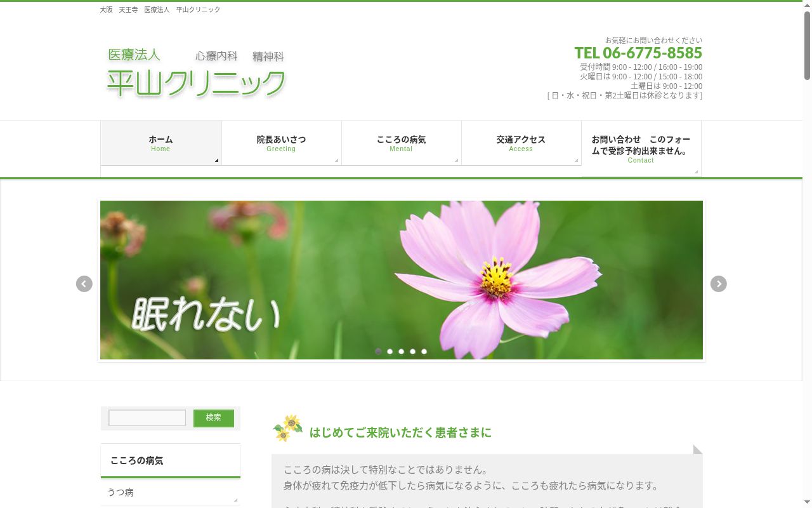Click the 日・水・祝日・第2土曜日は休診 notice
The image size is (812, 508).
click(624, 95)
